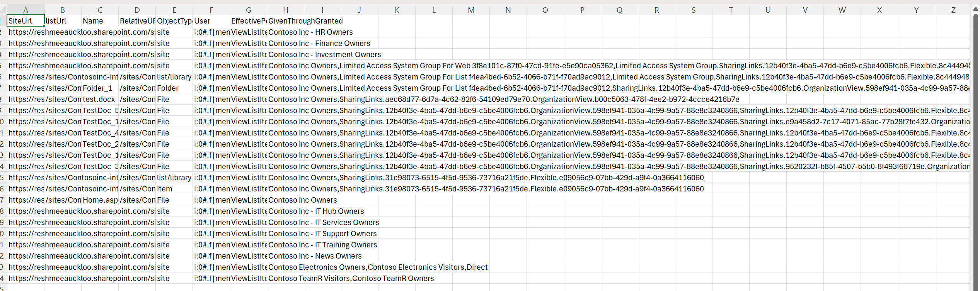Select column F header
The height and width of the screenshot is (291, 980).
tap(211, 10)
